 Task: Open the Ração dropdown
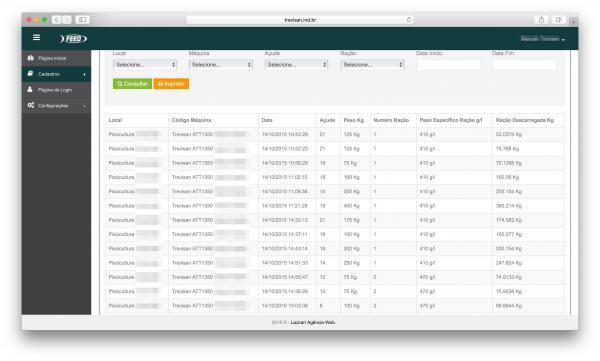[x=373, y=65]
